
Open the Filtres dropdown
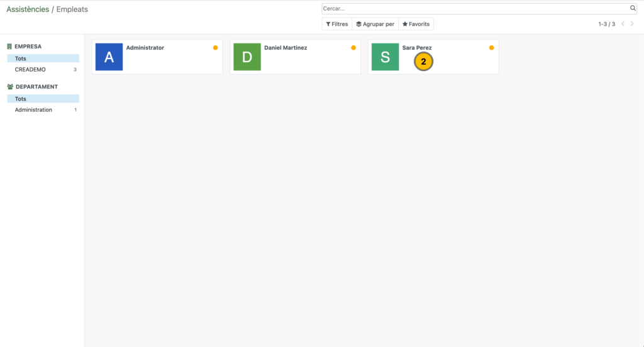tap(337, 24)
